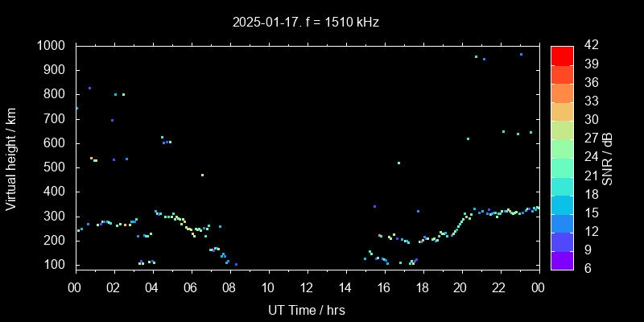Click the 1000 km tick label on height axis

(52, 46)
